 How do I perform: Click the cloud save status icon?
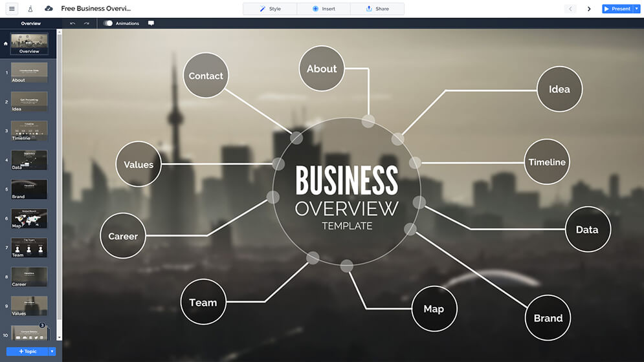pos(49,9)
